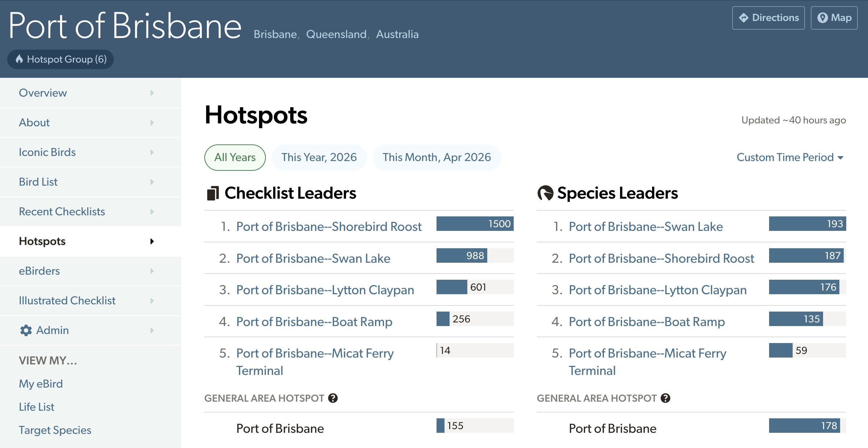Click Species Leaders bird icon
This screenshot has width=868, height=448.
[545, 193]
